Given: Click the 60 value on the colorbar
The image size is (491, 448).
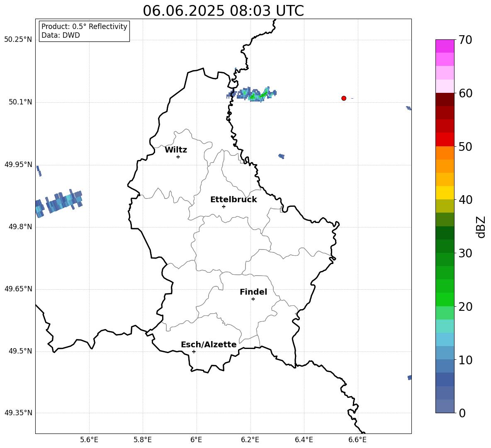Looking at the screenshot, I should (465, 93).
